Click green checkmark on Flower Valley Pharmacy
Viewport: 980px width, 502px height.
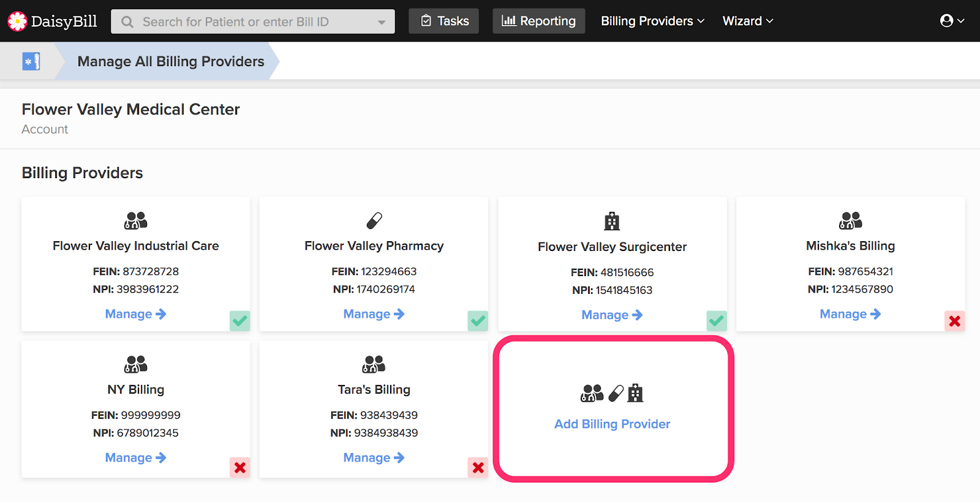coord(478,321)
